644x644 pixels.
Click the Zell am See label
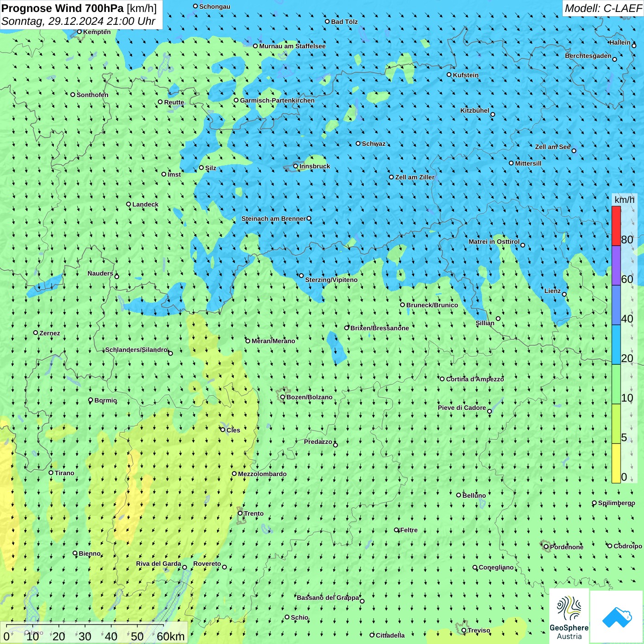(x=552, y=147)
